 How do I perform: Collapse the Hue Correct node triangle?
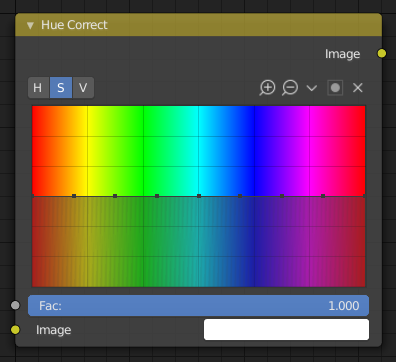(30, 25)
